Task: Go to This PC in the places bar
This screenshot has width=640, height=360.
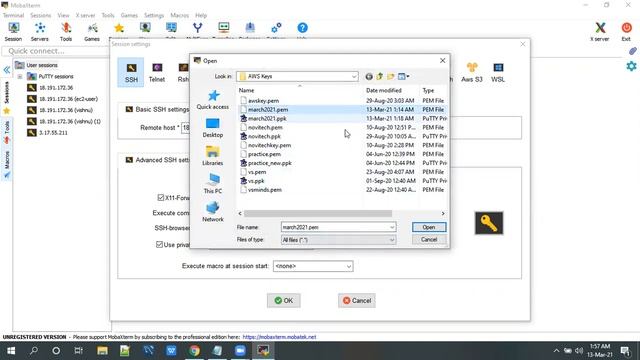Action: 213,184
